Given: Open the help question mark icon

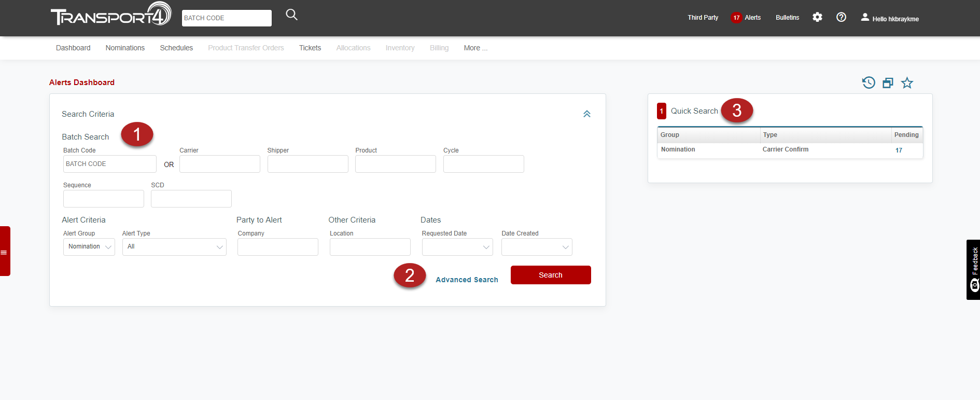Looking at the screenshot, I should click(x=841, y=17).
